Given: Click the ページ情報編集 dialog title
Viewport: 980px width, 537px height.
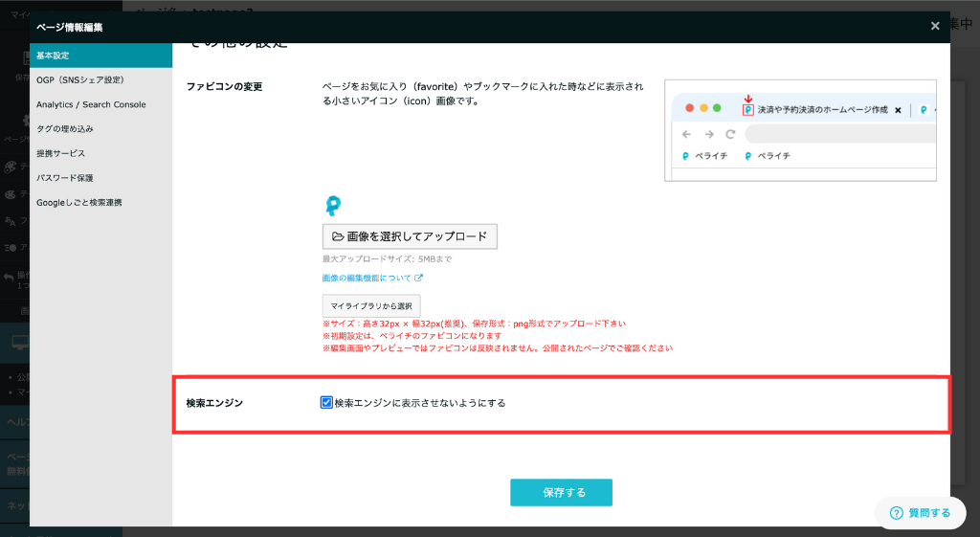Looking at the screenshot, I should 69,28.
